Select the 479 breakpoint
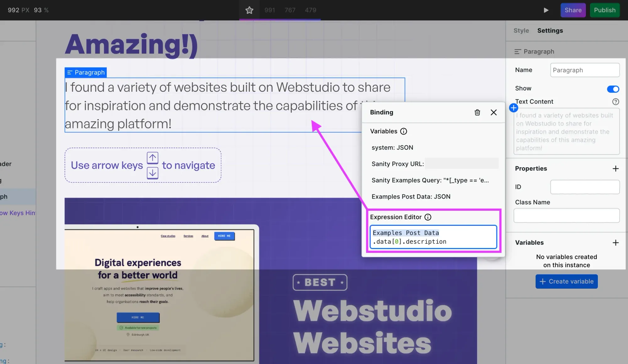The height and width of the screenshot is (364, 628). [310, 10]
